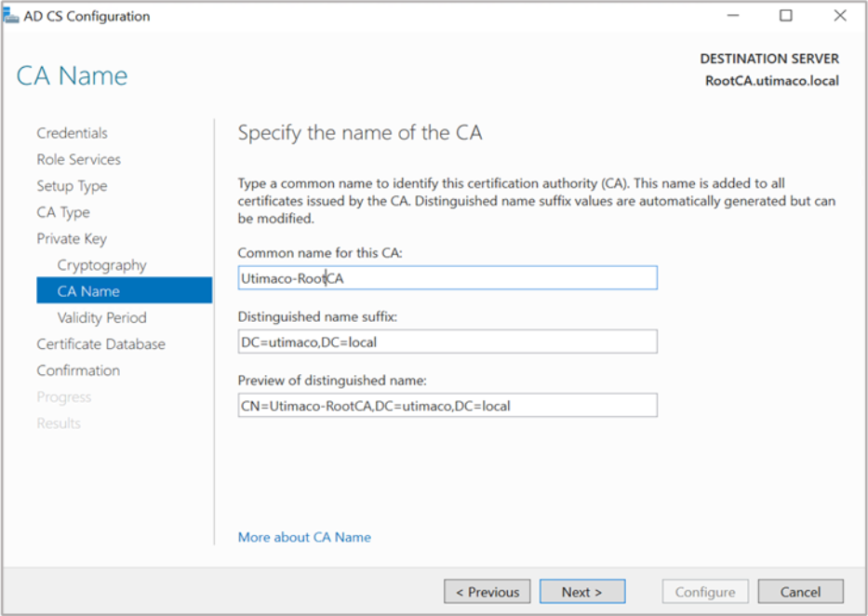Go to the Credentials step
868x616 pixels.
tap(72, 133)
